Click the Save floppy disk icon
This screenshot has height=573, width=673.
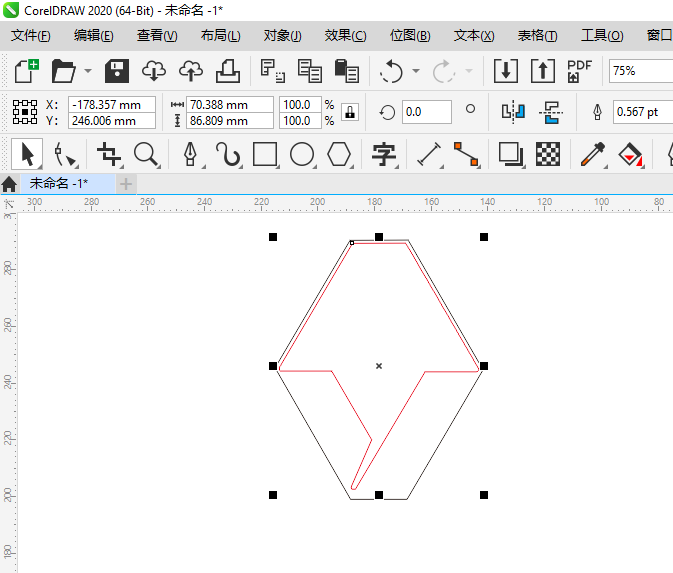117,71
